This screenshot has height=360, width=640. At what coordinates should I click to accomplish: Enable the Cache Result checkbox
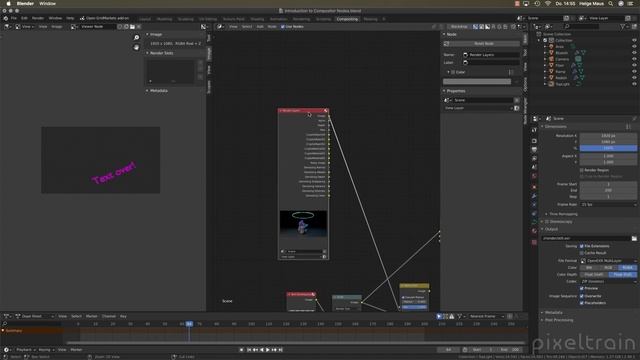click(582, 253)
